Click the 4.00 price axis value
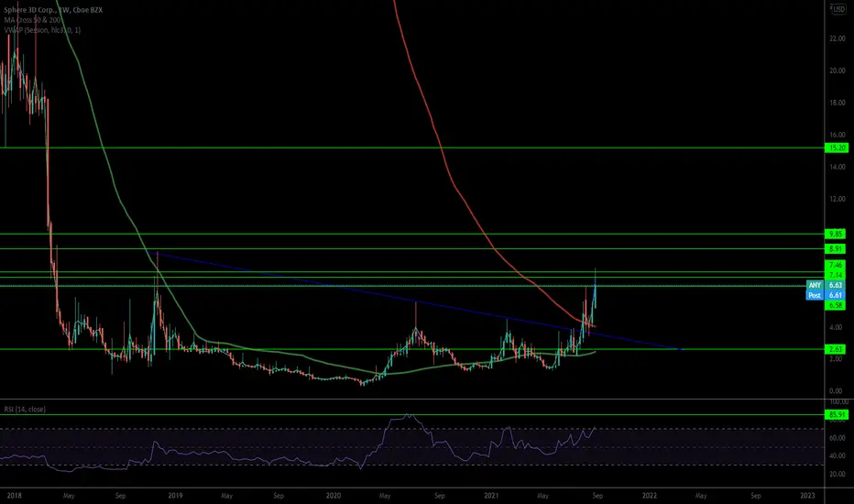Image resolution: width=854 pixels, height=504 pixels. [x=836, y=327]
